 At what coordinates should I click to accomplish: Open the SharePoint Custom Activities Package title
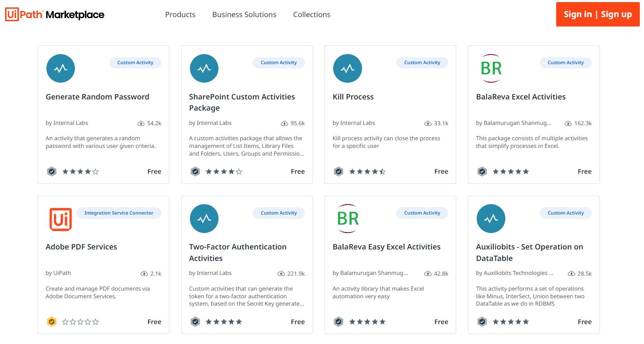[x=242, y=102]
